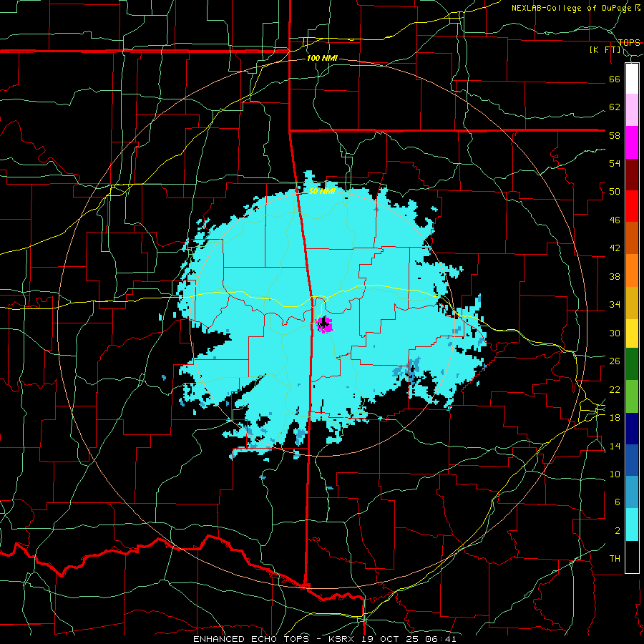The height and width of the screenshot is (644, 644).
Task: Click the medium blue swatch between 10 and 14
Action: pyautogui.click(x=632, y=459)
